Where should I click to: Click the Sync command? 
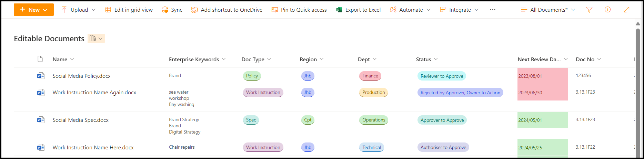click(172, 10)
